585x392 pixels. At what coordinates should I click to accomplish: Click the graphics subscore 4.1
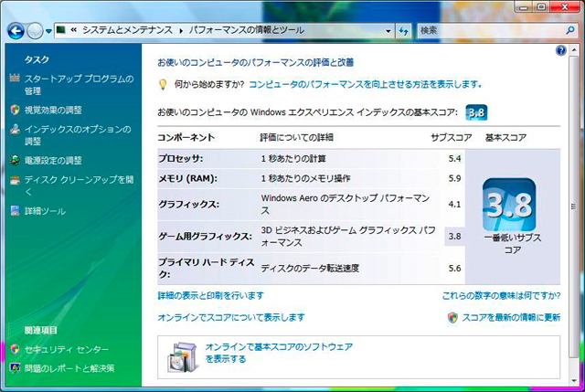[454, 205]
